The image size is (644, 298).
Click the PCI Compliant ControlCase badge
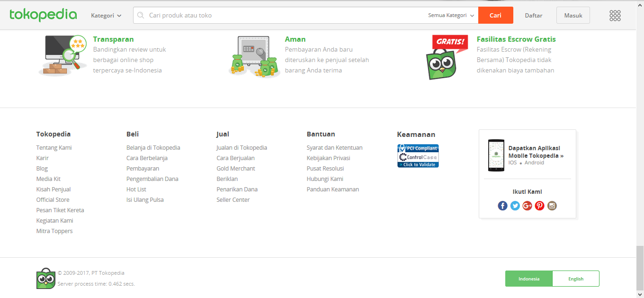point(418,156)
